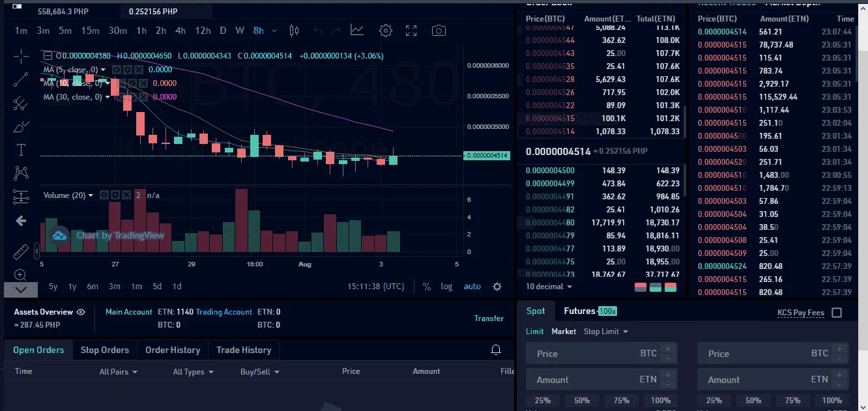Show order book with asks only view
The height and width of the screenshot is (411, 868).
(641, 287)
